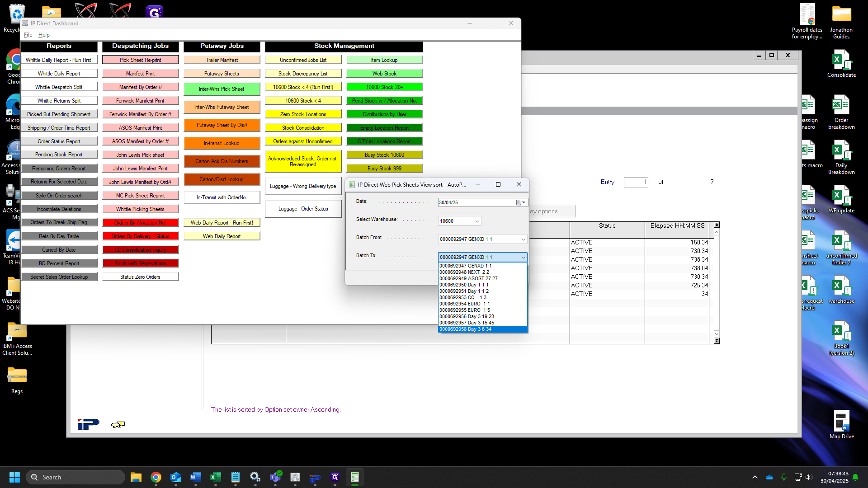Image resolution: width=868 pixels, height=488 pixels.
Task: Expand the Select Warehouse combo box
Action: coord(477,221)
